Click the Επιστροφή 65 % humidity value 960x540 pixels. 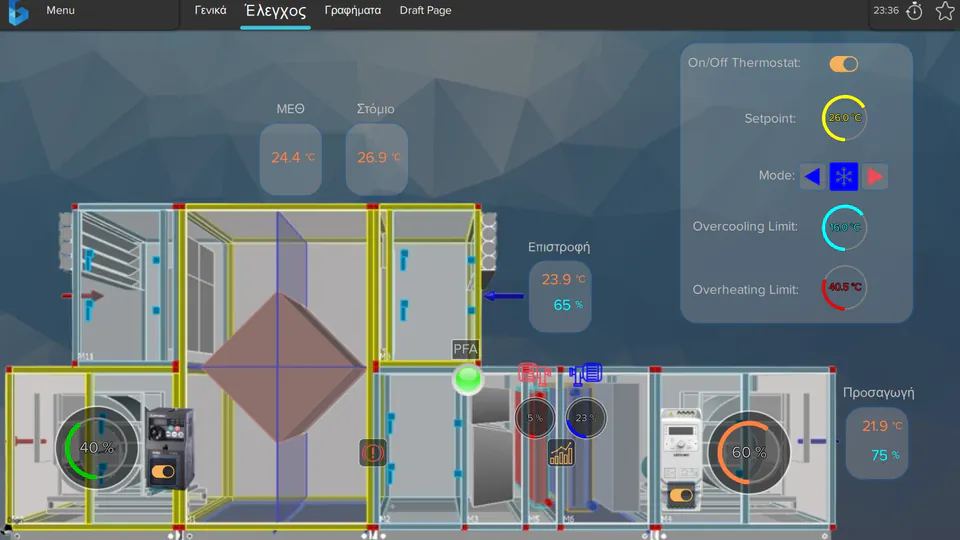(x=568, y=305)
